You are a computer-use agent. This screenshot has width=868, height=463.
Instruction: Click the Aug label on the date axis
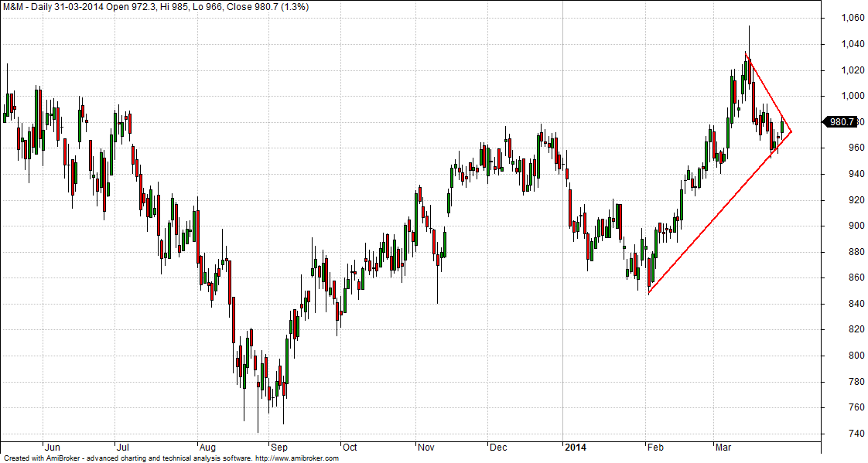pyautogui.click(x=208, y=447)
